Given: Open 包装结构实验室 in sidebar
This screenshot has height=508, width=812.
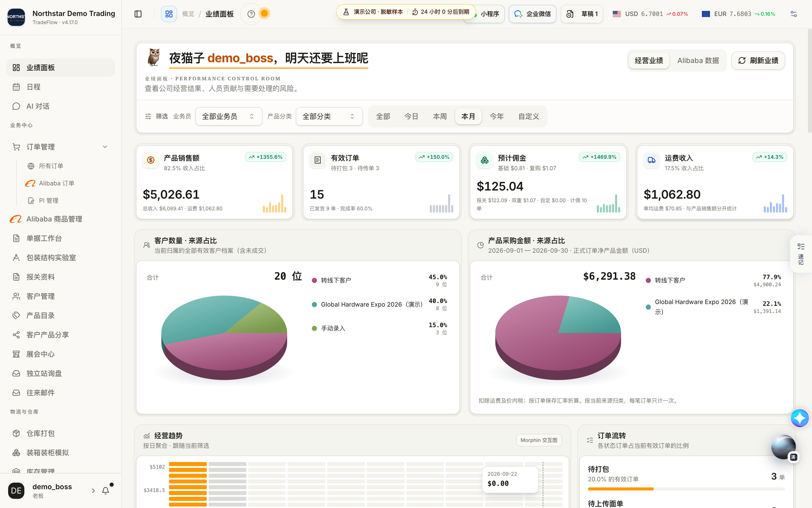Looking at the screenshot, I should tap(60, 258).
